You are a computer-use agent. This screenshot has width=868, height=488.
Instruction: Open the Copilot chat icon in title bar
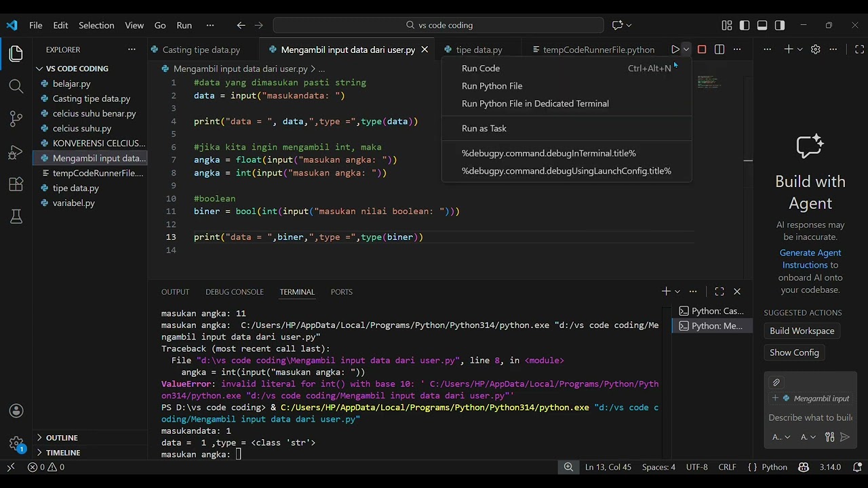[617, 25]
